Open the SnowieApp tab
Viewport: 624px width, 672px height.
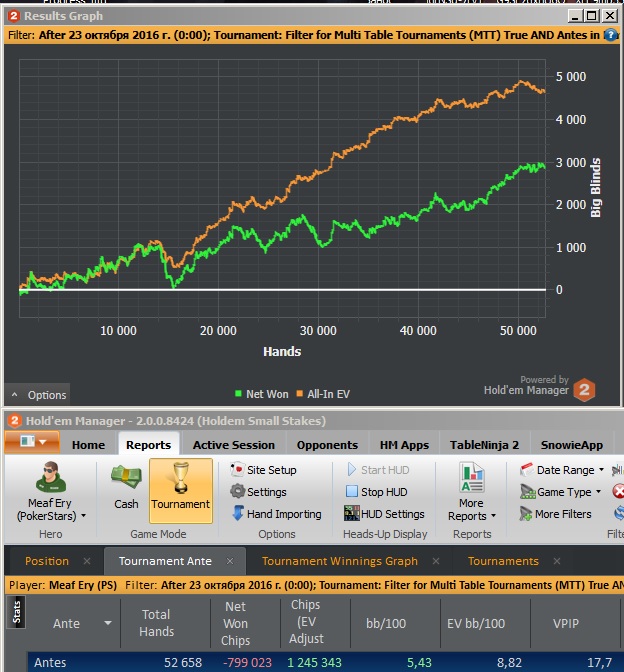click(572, 445)
